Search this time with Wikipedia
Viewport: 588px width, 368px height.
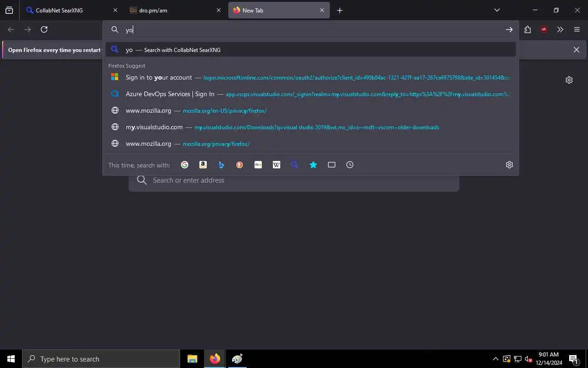pyautogui.click(x=277, y=165)
